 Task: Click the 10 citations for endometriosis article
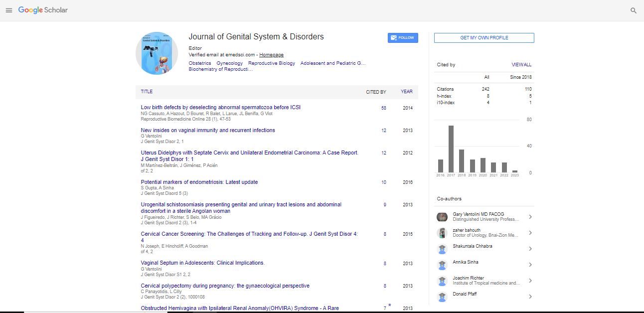tap(384, 182)
